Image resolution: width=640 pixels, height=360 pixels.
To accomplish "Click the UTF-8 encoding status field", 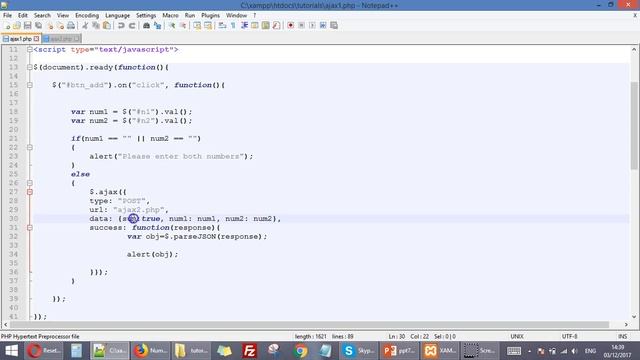I will coord(569,337).
